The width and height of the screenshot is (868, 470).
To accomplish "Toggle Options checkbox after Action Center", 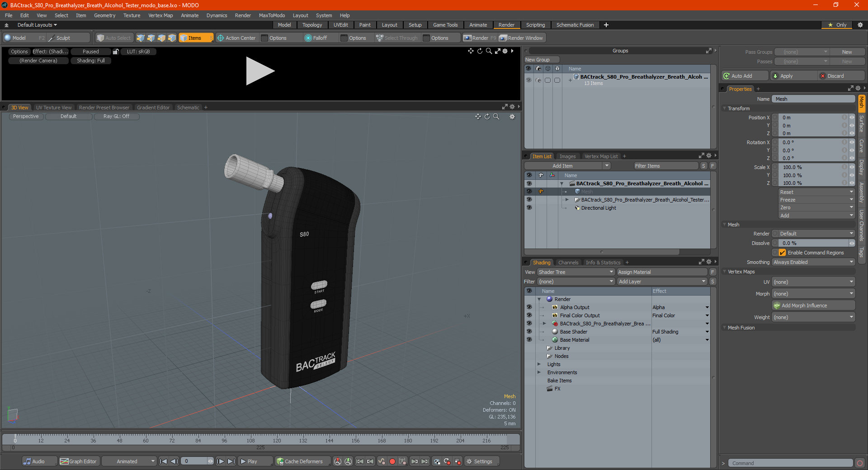I will click(265, 38).
